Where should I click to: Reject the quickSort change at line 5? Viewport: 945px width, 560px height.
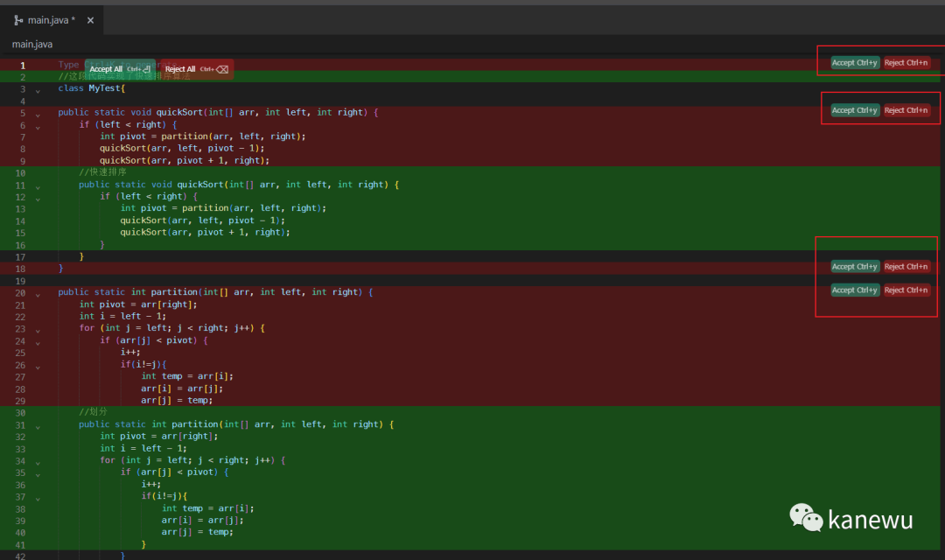point(906,110)
